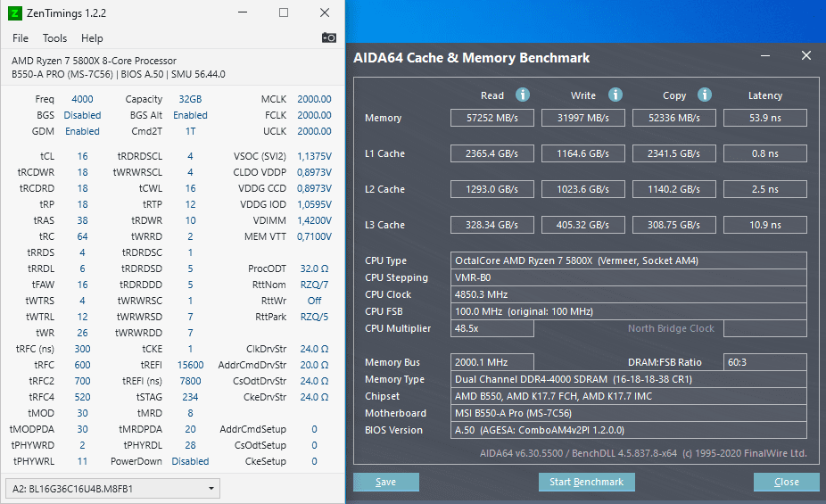Click the L2 Cache read value 1293.0 GB/s
This screenshot has height=504, width=826.
[492, 189]
